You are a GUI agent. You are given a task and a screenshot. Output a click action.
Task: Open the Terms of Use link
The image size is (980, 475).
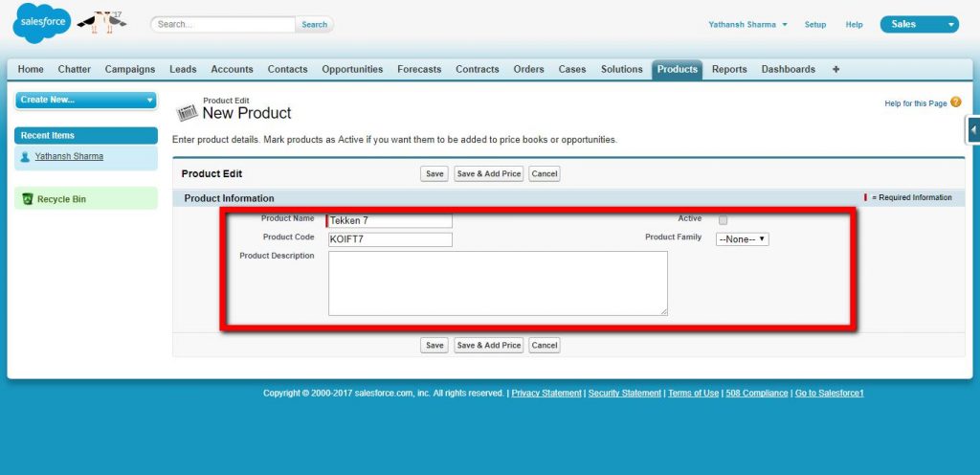[694, 394]
